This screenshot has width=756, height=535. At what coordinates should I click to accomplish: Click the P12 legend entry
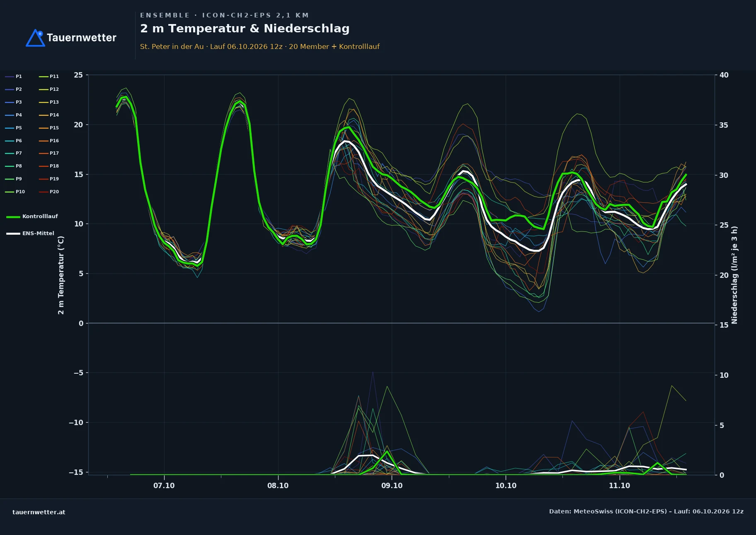pyautogui.click(x=49, y=90)
